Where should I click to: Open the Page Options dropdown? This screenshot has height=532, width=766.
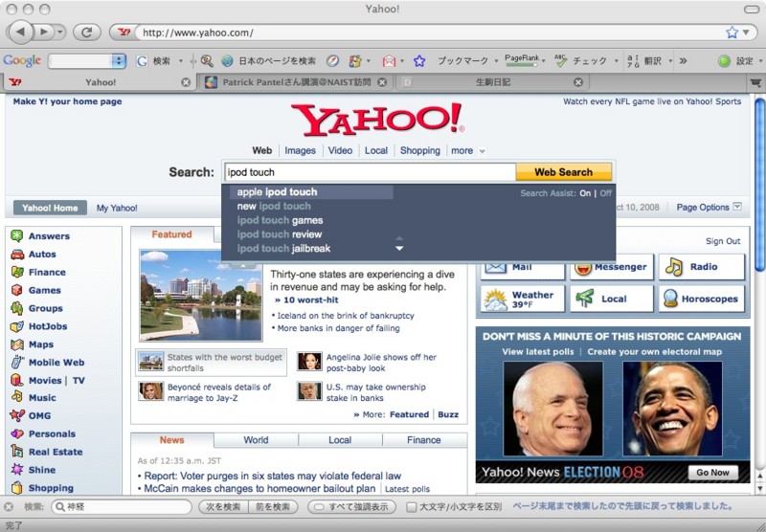pos(737,207)
